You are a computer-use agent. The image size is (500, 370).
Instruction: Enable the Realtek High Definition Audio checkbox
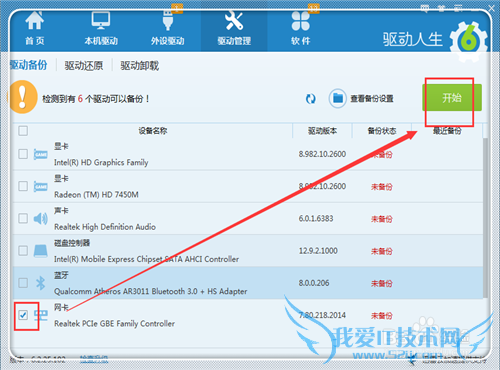click(x=23, y=218)
